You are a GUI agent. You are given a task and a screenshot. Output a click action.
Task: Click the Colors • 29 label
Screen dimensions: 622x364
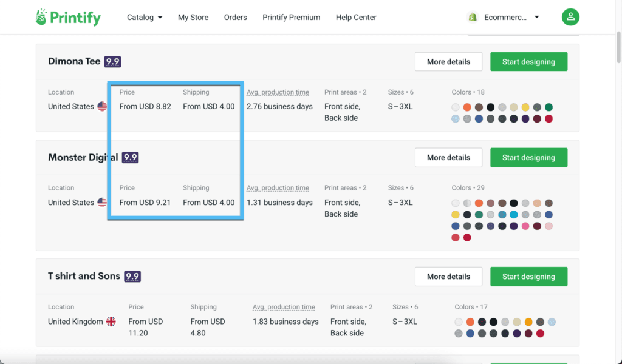[x=468, y=188]
